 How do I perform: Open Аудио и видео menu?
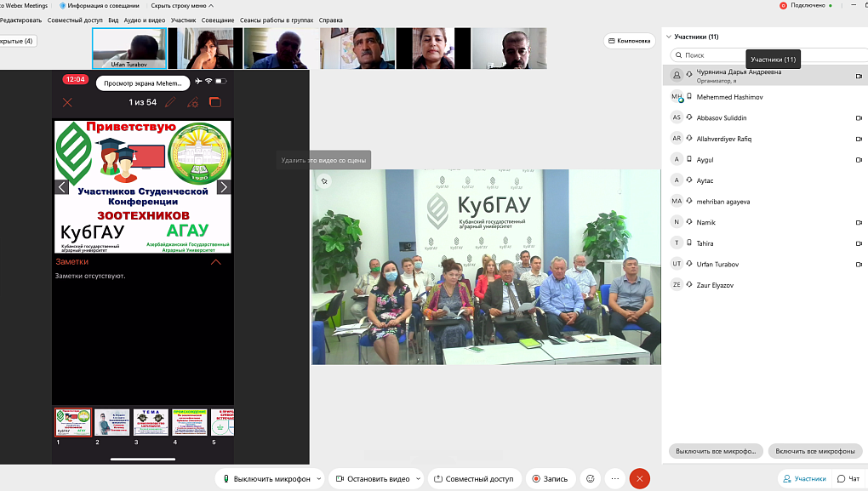point(145,20)
